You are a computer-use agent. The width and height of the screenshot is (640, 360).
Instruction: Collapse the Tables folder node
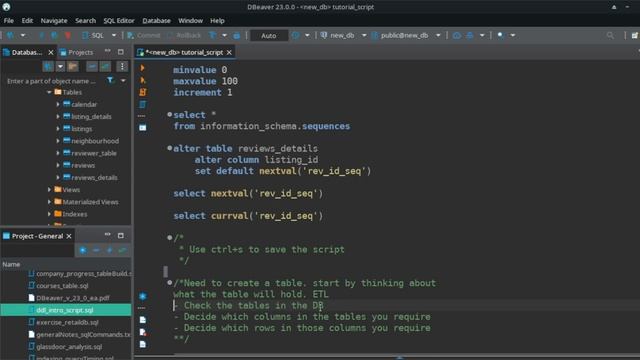point(49,92)
